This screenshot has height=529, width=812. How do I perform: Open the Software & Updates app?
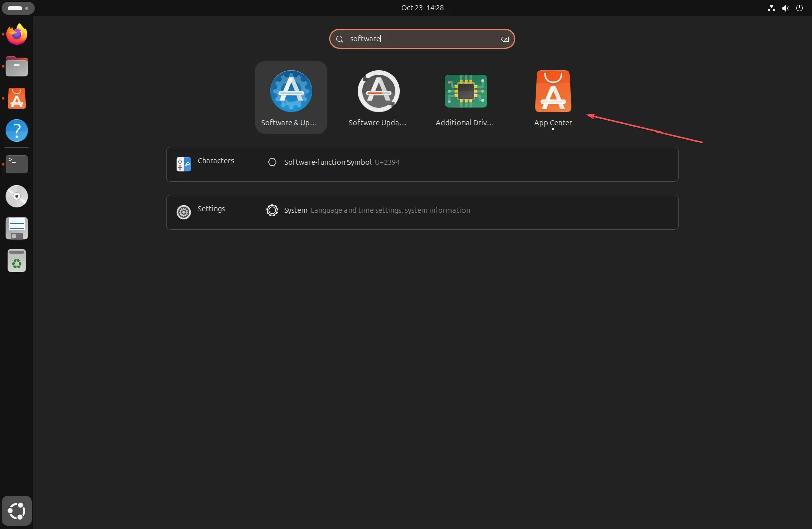tap(291, 97)
